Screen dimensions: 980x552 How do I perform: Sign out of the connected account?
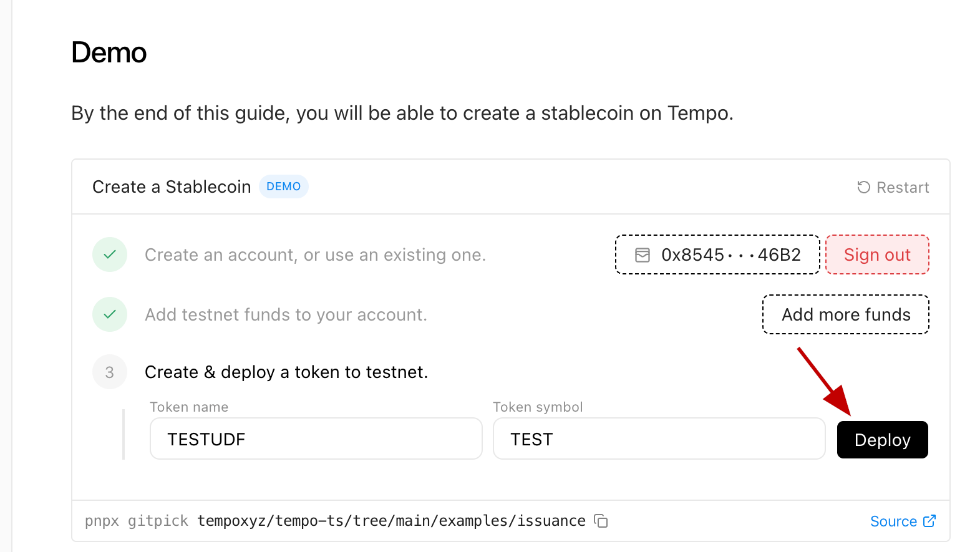coord(877,254)
